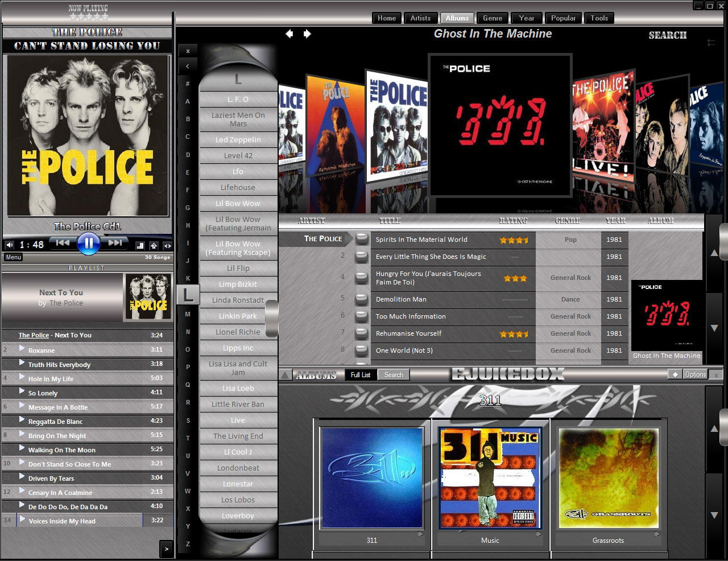Jump to # in the alphabet index

[188, 84]
